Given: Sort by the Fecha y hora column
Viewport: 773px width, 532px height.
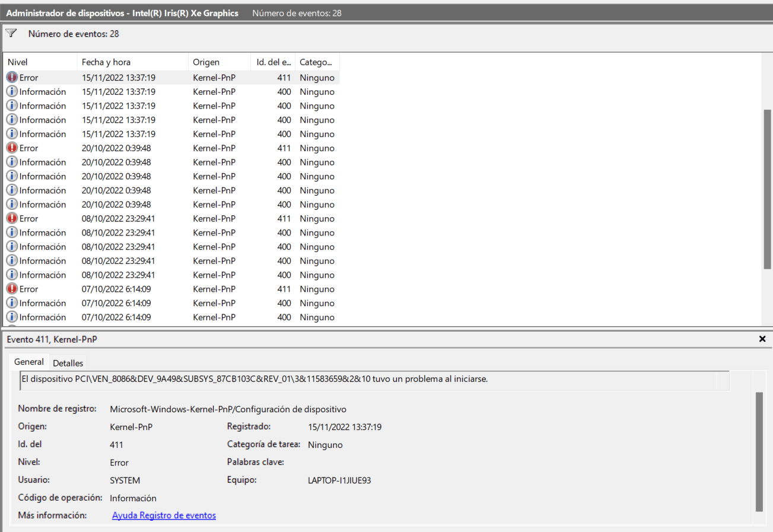Looking at the screenshot, I should (133, 62).
